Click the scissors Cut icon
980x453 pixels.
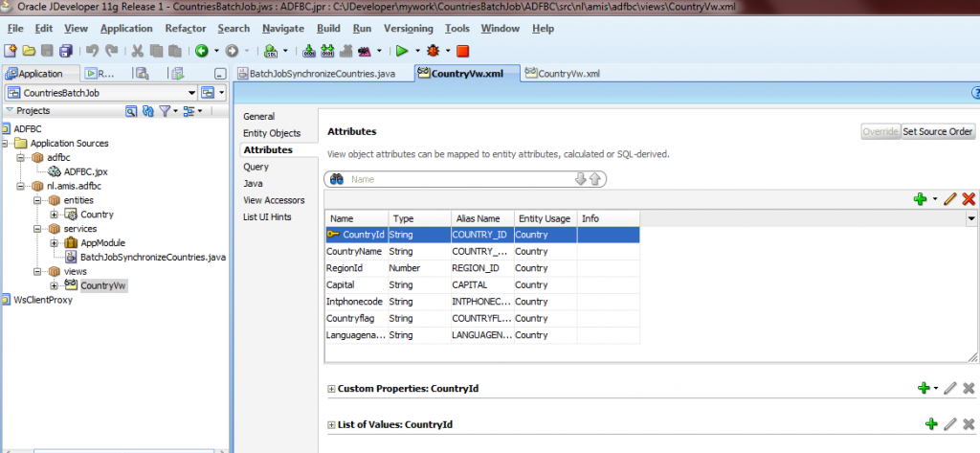click(x=138, y=51)
